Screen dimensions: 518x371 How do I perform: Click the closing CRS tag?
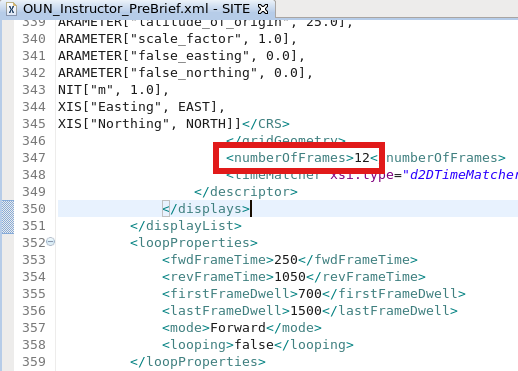[266, 124]
